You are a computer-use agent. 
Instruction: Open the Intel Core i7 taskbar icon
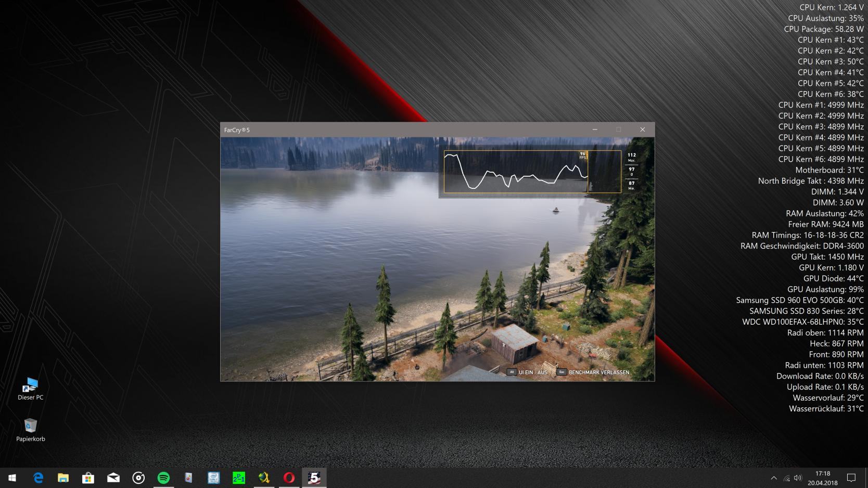coord(213,478)
